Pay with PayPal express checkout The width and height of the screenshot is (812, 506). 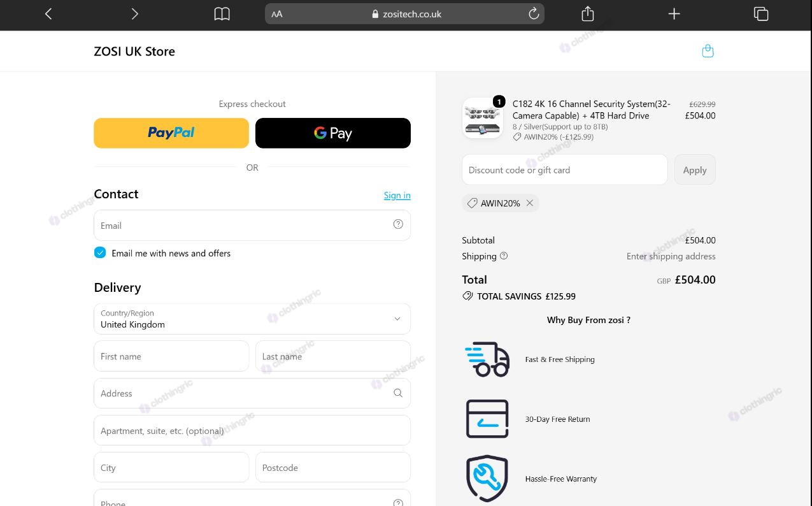(x=171, y=133)
